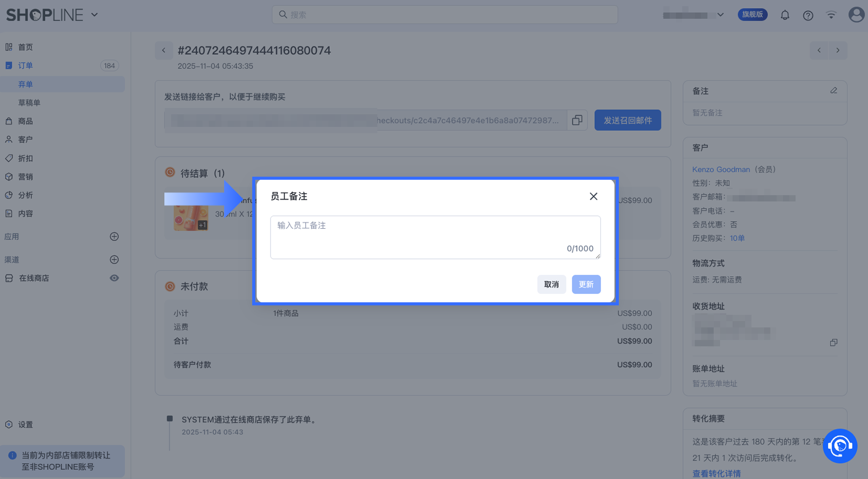Screen dimensions: 868x479
Task: Open the SHOPLINE store switcher dropdown
Action: 94,15
